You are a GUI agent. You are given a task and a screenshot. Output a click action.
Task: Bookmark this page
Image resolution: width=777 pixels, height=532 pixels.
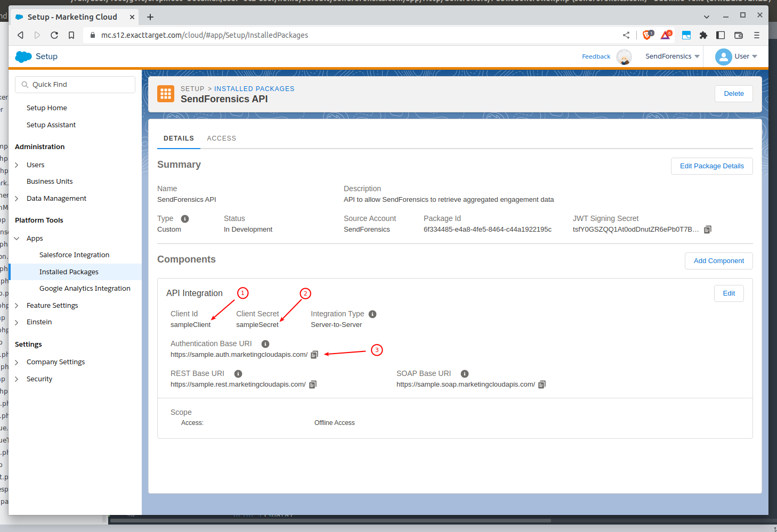[71, 35]
